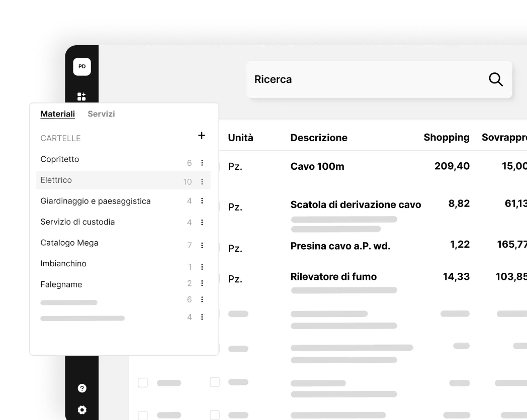Open the add-widgets grid icon in sidebar
Screen dimensions: 527x420
[81, 96]
